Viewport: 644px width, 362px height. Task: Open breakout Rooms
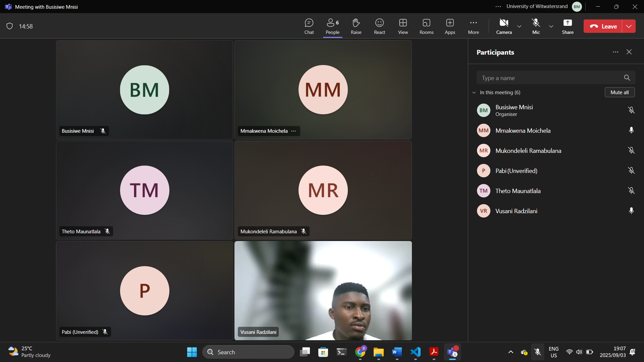point(426,26)
